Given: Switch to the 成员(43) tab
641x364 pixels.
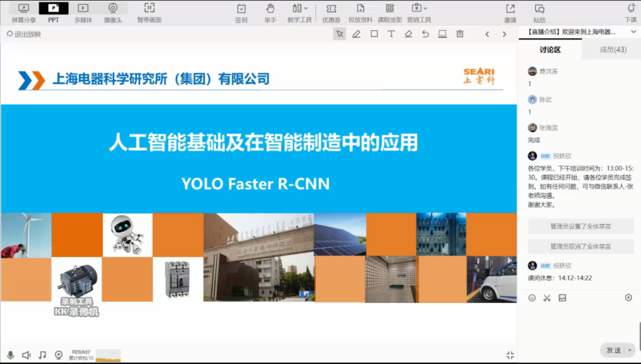Looking at the screenshot, I should coord(613,50).
